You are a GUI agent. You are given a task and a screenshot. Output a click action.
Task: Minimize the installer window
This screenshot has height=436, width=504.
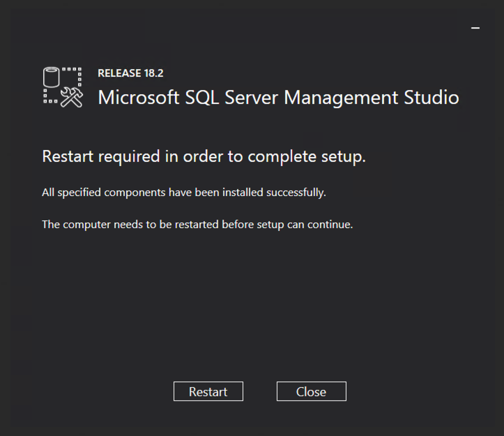[475, 29]
